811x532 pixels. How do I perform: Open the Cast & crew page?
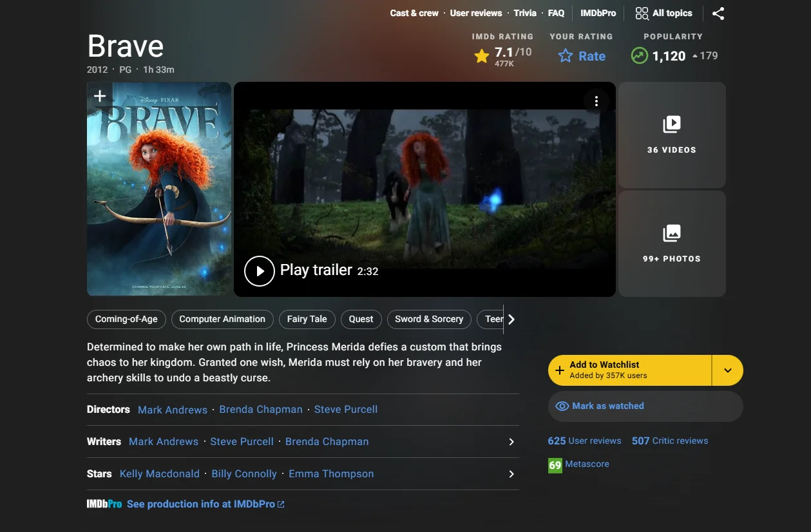coord(414,13)
